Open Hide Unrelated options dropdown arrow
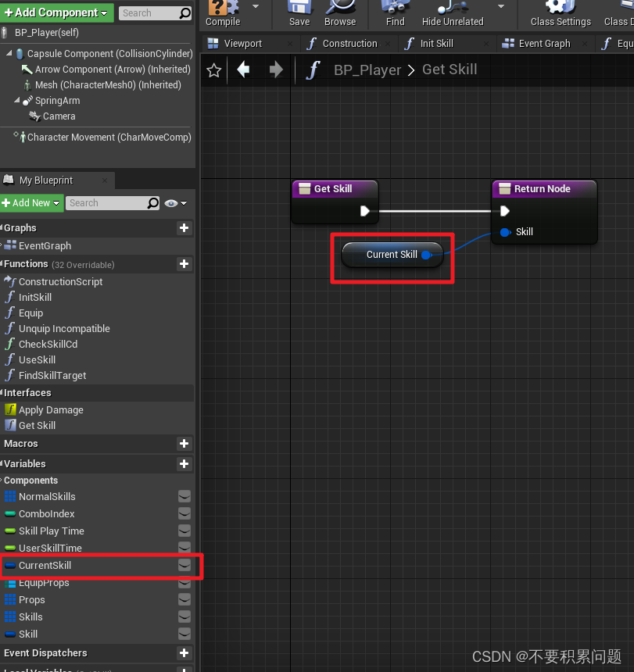This screenshot has width=634, height=672. [500, 6]
